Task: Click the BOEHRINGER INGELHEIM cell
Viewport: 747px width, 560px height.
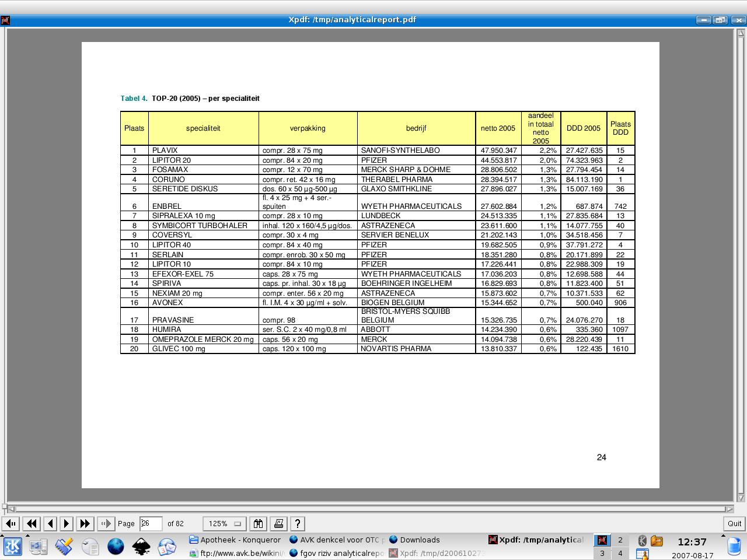Action: [x=416, y=283]
